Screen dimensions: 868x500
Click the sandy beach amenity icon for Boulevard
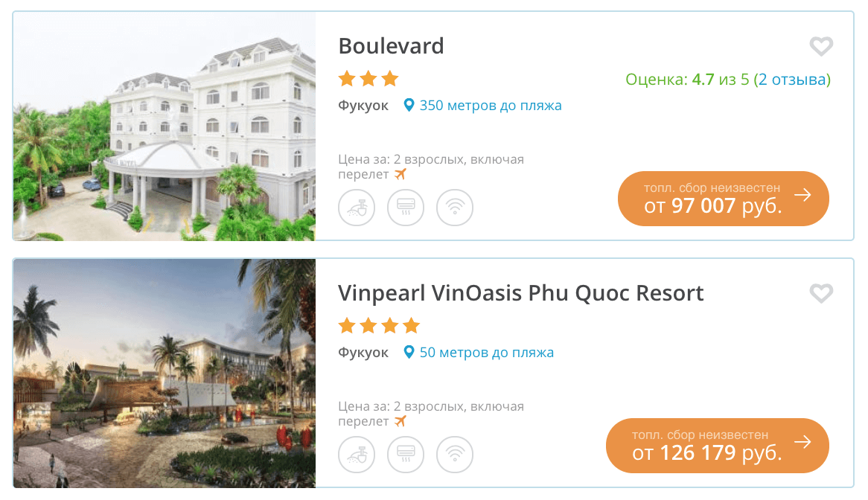tap(357, 207)
